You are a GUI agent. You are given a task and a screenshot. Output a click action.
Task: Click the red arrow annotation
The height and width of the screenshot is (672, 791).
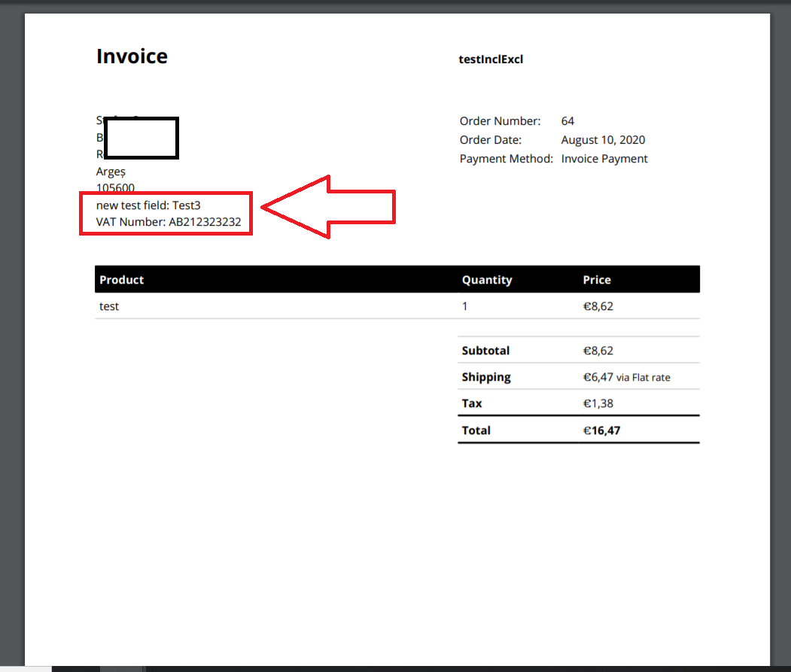tap(331, 206)
